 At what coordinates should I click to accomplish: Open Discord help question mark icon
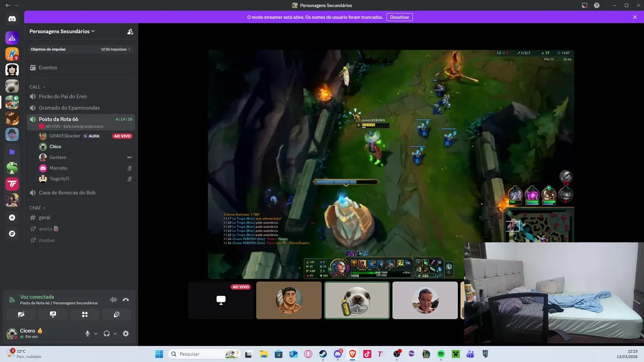pyautogui.click(x=597, y=6)
